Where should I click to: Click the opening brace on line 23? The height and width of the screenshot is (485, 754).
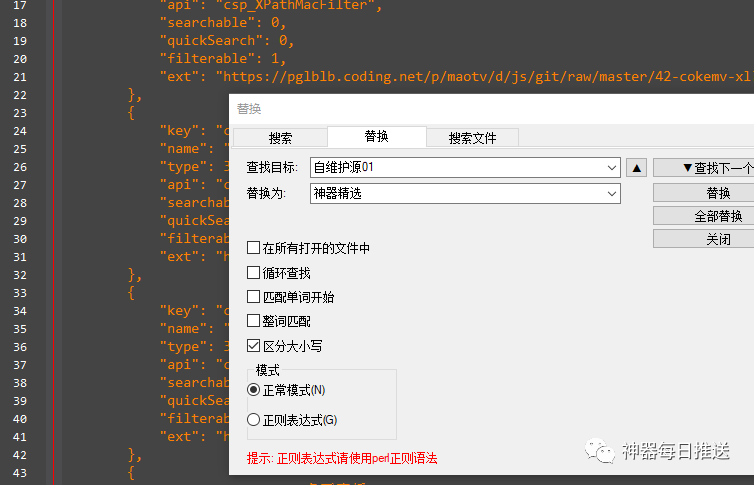(131, 113)
